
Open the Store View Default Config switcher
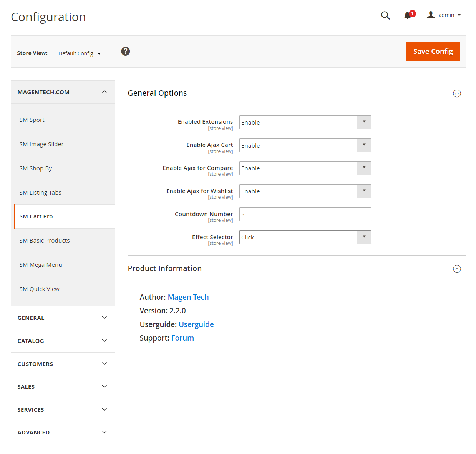80,53
